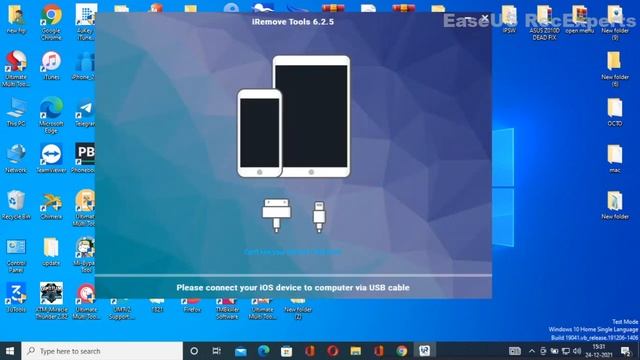Open the Control Panel desktop shortcut
This screenshot has width=640, height=360.
pos(16,255)
